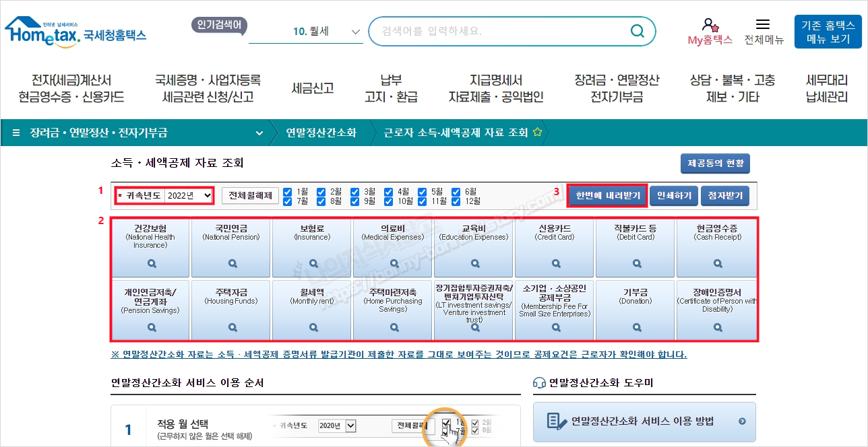Image resolution: width=868 pixels, height=447 pixels.
Task: Open 세무대리 납세관리 menu
Action: click(x=827, y=88)
